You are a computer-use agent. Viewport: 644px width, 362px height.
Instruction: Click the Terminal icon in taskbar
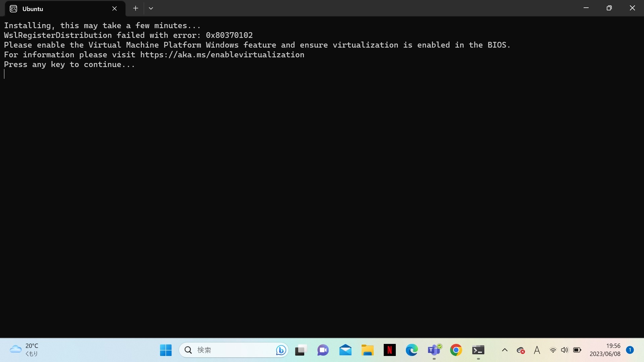coord(478,350)
